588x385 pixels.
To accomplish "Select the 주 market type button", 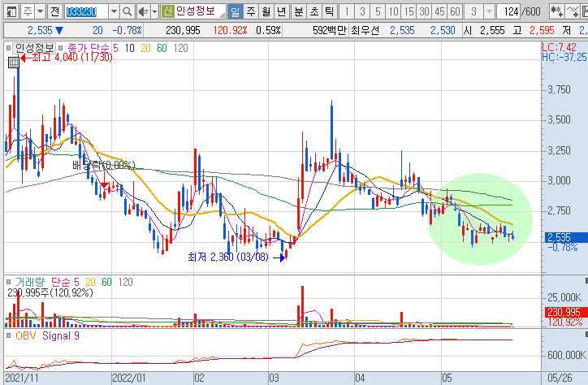I will [x=28, y=11].
